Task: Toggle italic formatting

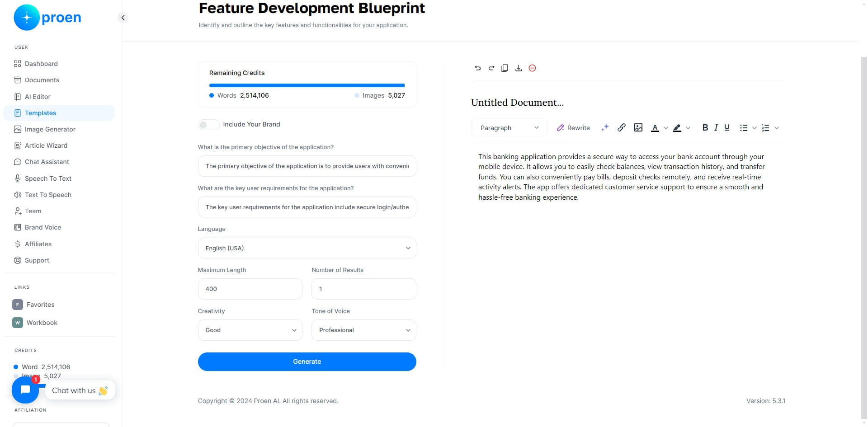Action: click(x=716, y=128)
